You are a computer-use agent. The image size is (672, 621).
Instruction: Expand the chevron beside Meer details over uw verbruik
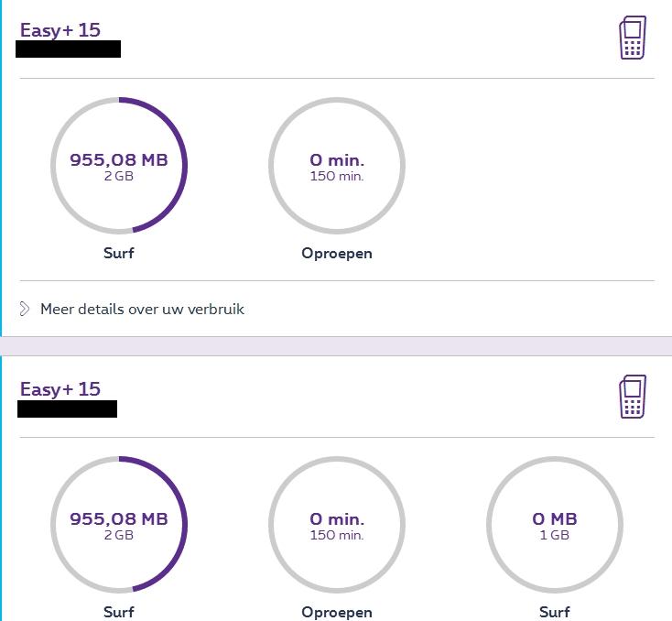(25, 309)
